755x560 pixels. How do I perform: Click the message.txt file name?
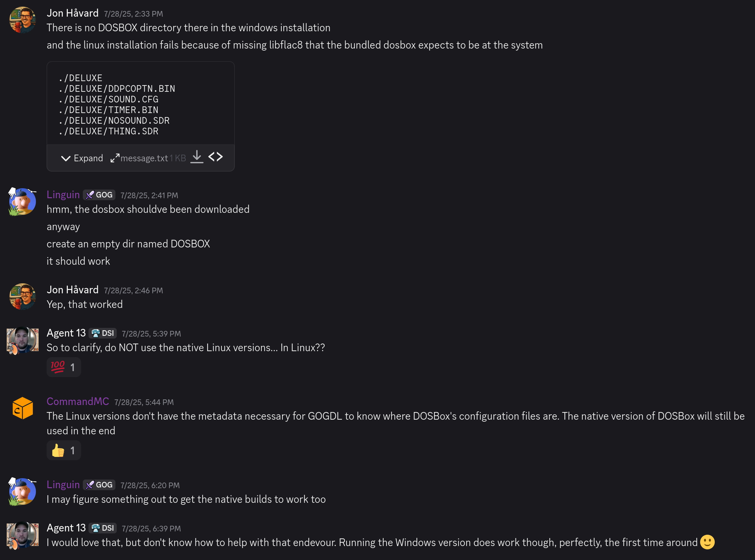coord(144,158)
